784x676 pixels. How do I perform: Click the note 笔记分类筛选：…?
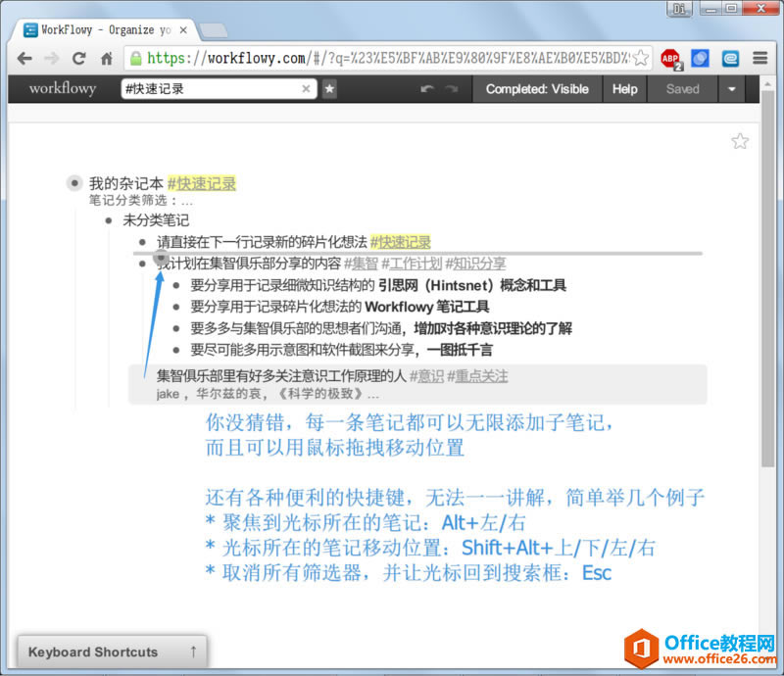[x=140, y=201]
